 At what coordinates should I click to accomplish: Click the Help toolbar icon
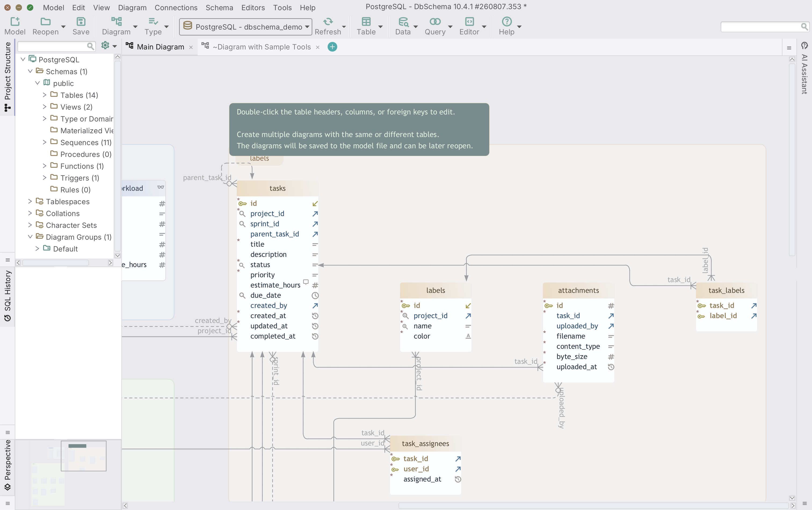(507, 21)
